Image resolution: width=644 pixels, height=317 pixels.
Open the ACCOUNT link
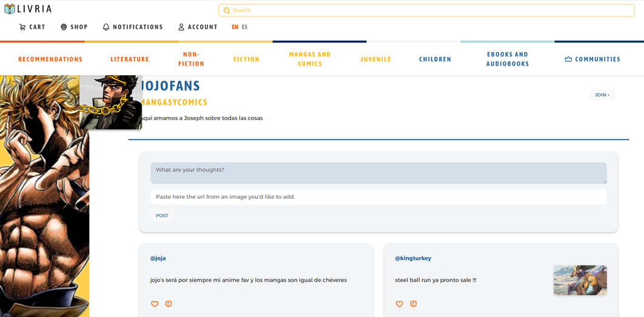pos(203,27)
